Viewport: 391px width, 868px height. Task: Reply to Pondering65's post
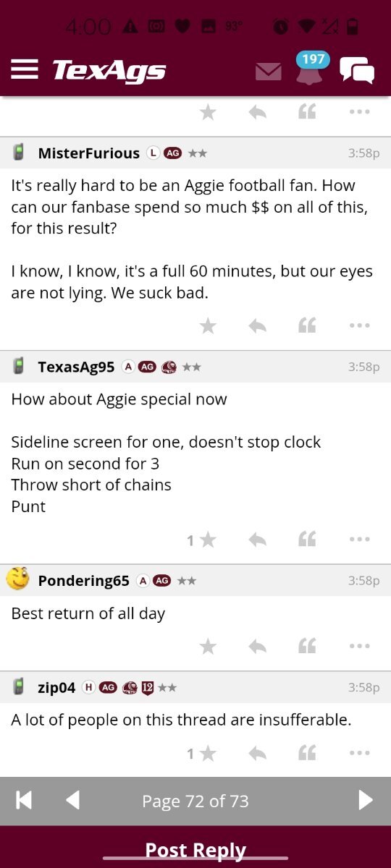coord(257,647)
